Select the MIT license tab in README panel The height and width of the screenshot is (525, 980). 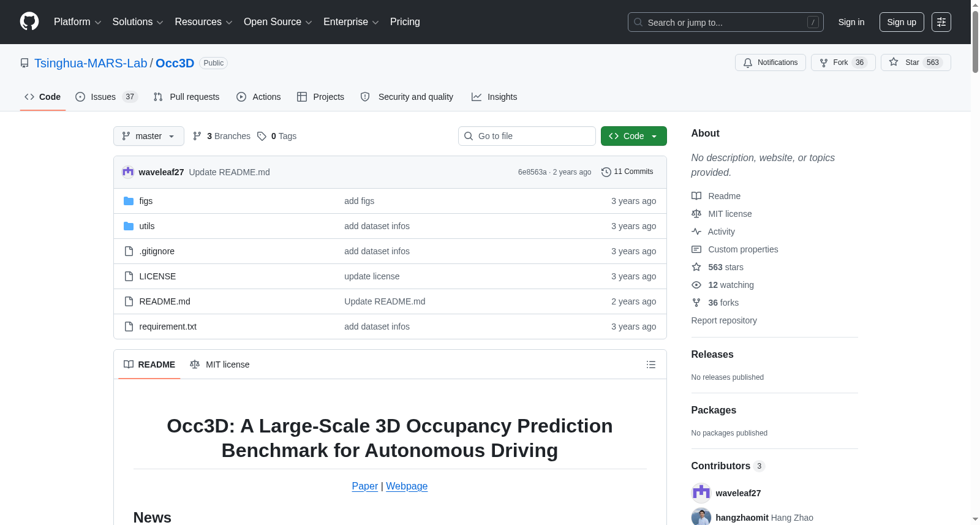pos(220,364)
